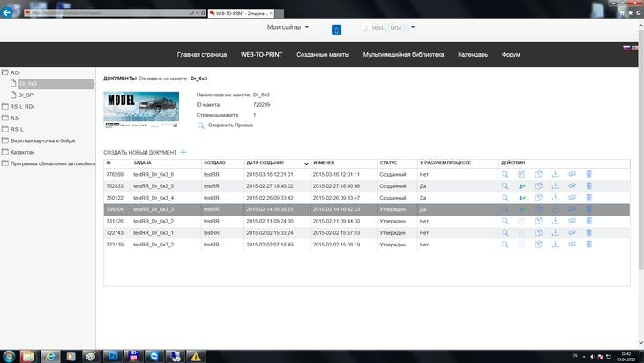Open Мультимедийная библиотека menu
Viewport: 644px width, 363px height.
click(403, 54)
